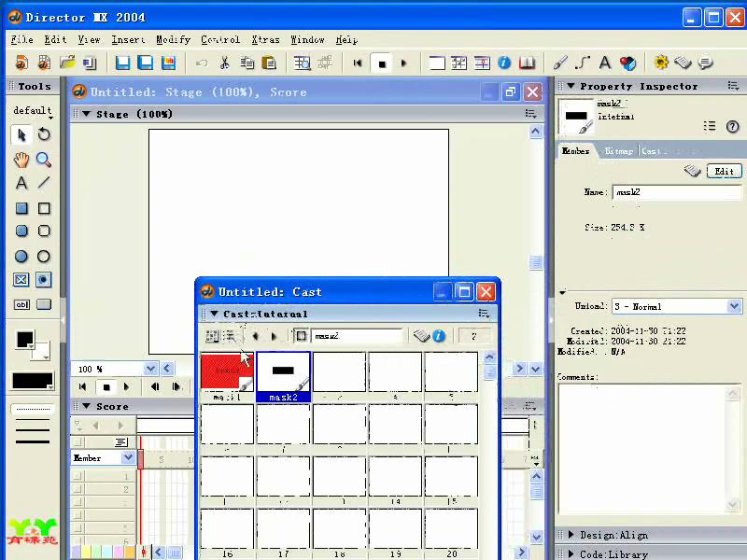
Task: Collapse the Property Inspector panel
Action: point(571,86)
